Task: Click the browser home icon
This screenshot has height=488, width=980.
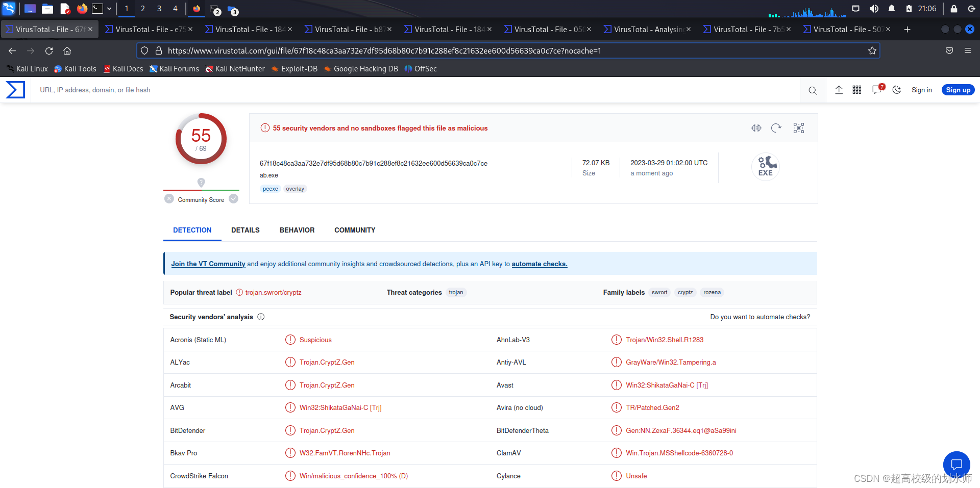Action: [67, 50]
